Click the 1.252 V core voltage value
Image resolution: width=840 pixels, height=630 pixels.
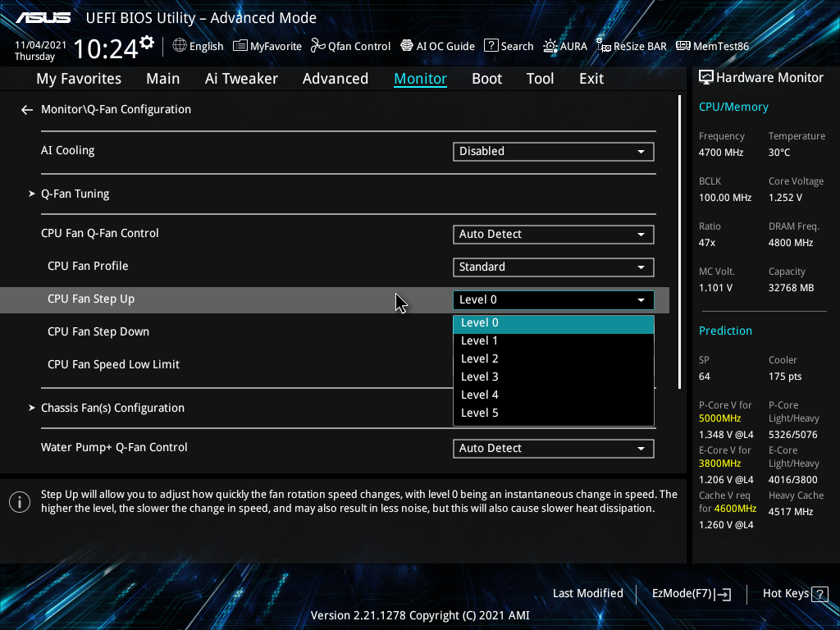pyautogui.click(x=785, y=198)
